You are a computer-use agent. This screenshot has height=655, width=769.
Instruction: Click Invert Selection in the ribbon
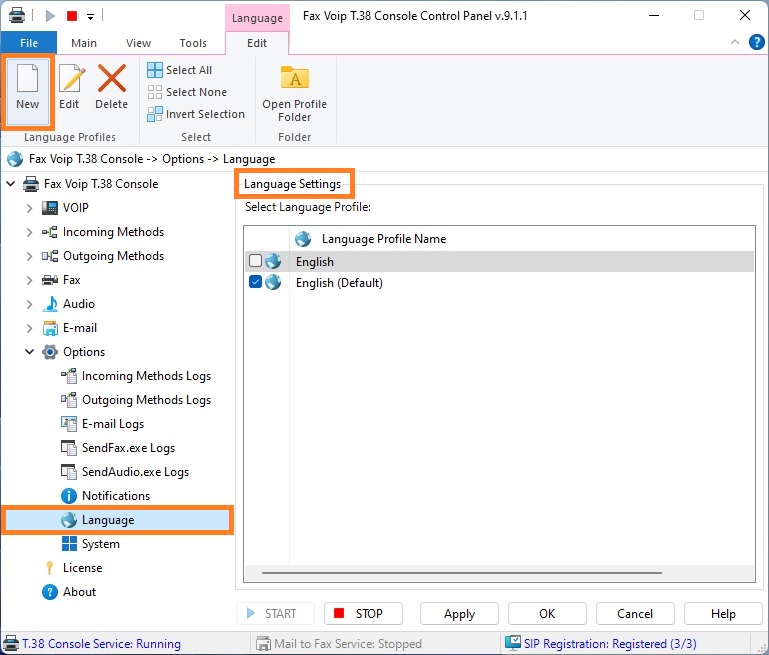[196, 114]
